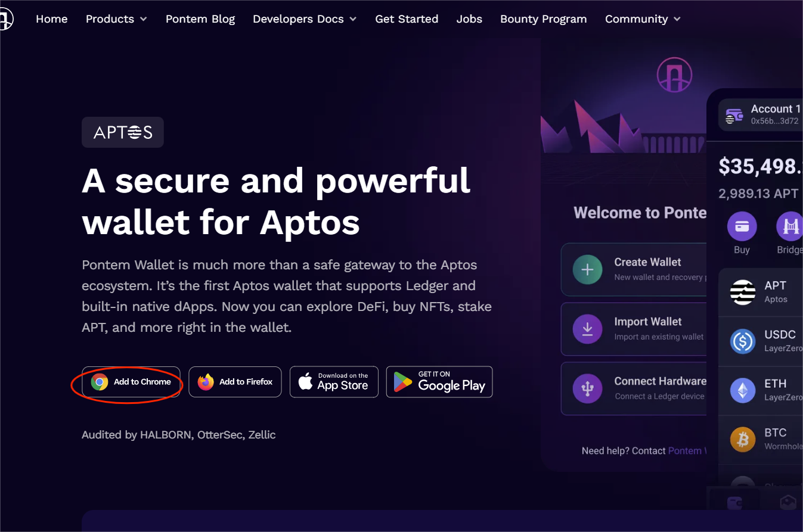Click the USDC token icon
This screenshot has width=803, height=532.
[743, 341]
